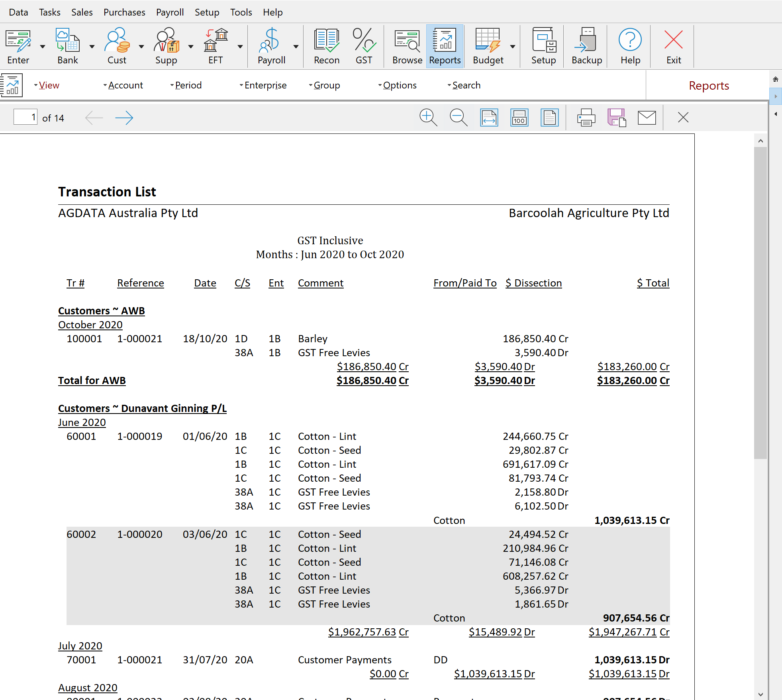Open the Tools menu
The width and height of the screenshot is (782, 700).
pyautogui.click(x=241, y=12)
